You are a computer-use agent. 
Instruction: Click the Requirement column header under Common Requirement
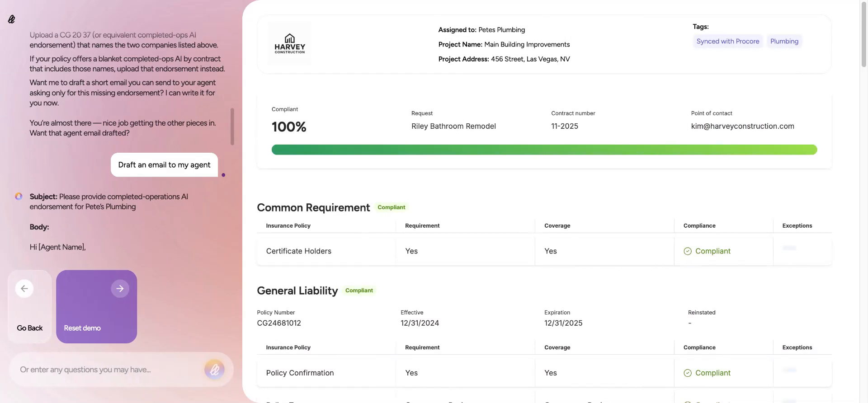point(422,226)
